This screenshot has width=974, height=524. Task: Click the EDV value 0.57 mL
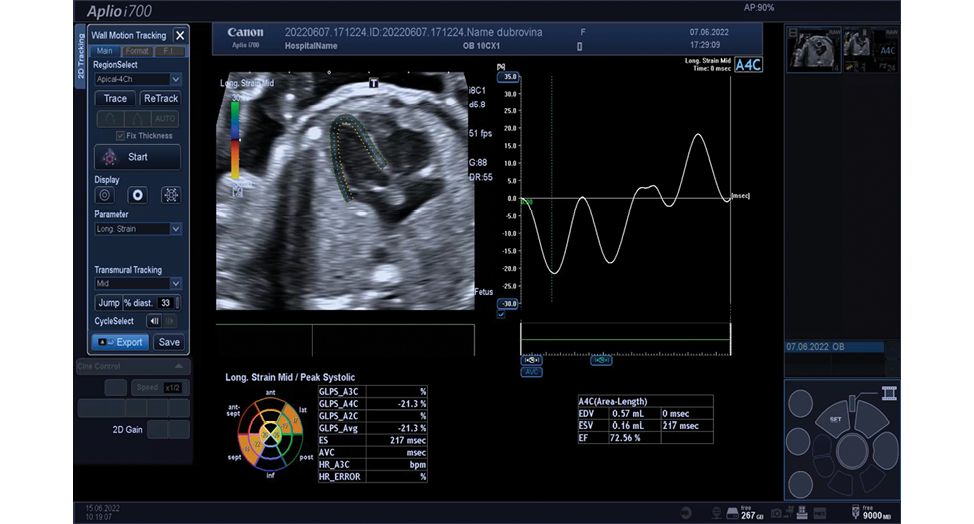(628, 413)
